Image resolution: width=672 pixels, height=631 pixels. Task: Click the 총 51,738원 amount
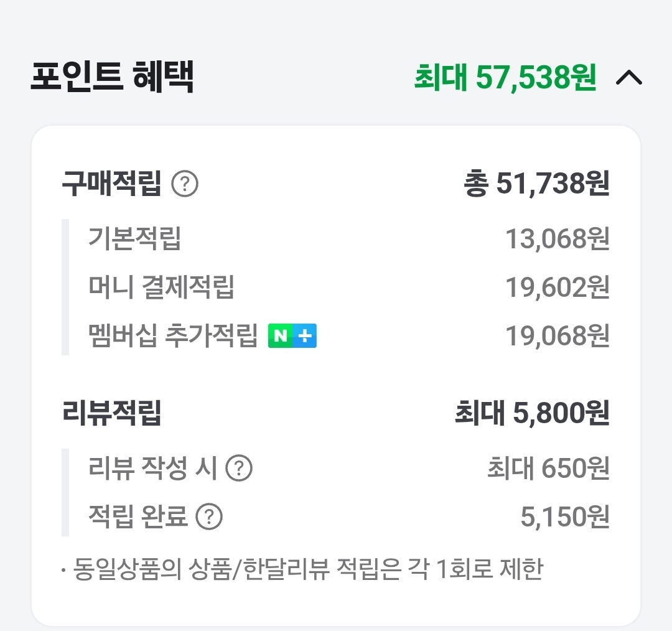[536, 184]
